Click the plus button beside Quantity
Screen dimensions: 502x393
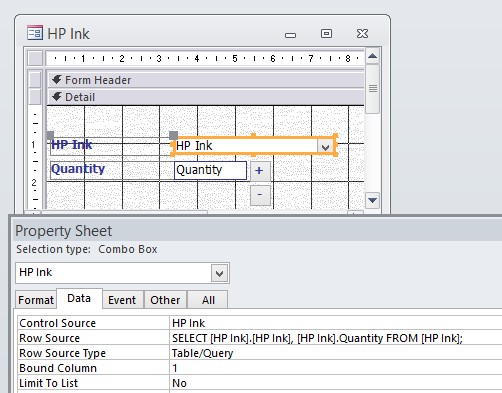pos(260,171)
